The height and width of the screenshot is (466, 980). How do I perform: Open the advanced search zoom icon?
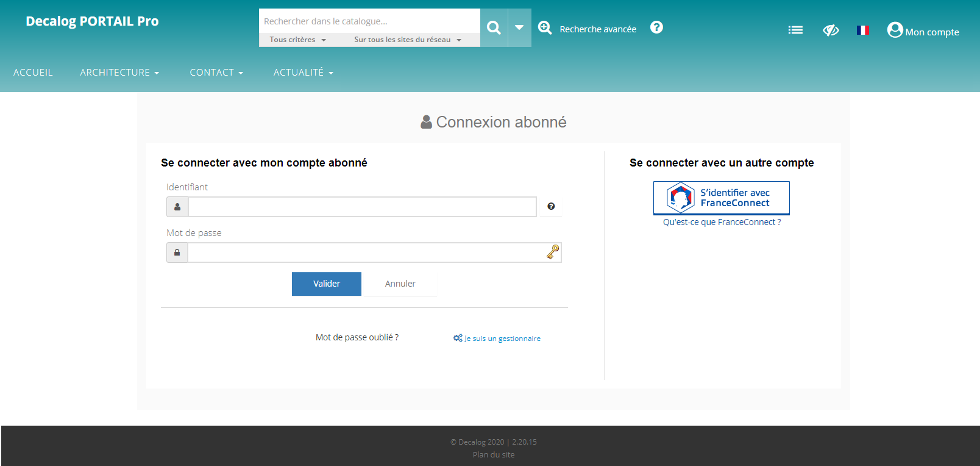coord(545,28)
